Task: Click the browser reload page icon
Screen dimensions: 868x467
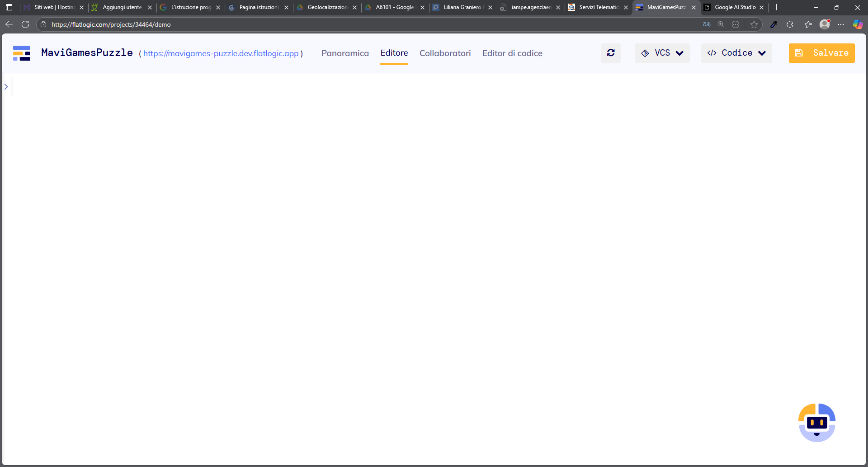Action: (x=25, y=24)
